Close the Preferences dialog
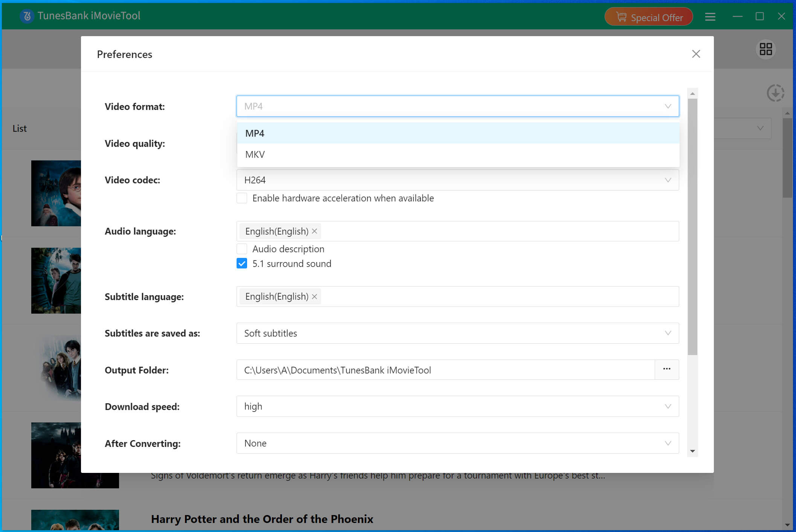This screenshot has width=796, height=532. [x=696, y=54]
